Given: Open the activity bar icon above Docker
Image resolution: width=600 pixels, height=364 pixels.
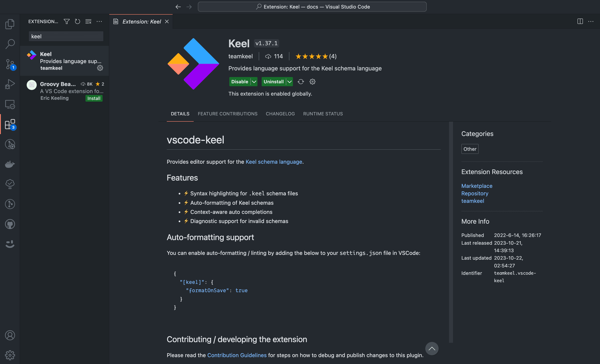Looking at the screenshot, I should [x=10, y=144].
